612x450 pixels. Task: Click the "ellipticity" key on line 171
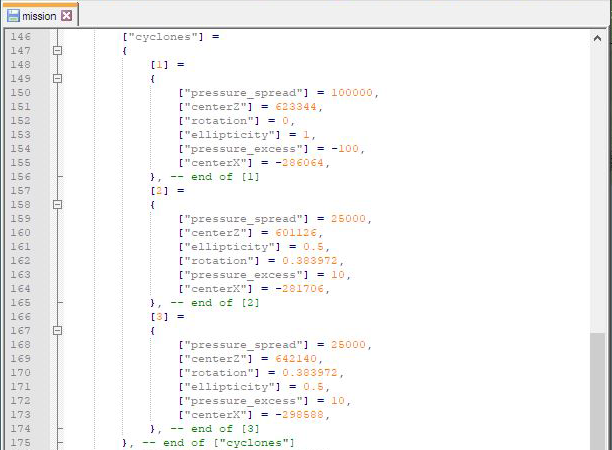pos(230,387)
